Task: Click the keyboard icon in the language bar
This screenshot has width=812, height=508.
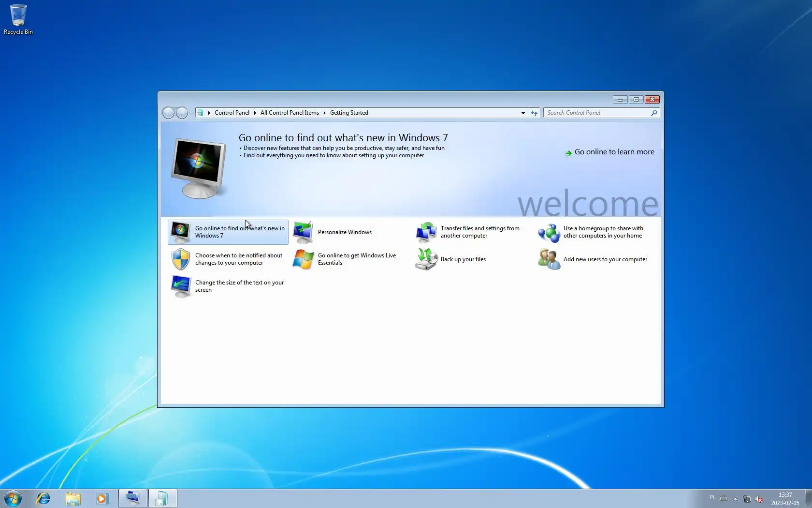Action: (x=724, y=498)
